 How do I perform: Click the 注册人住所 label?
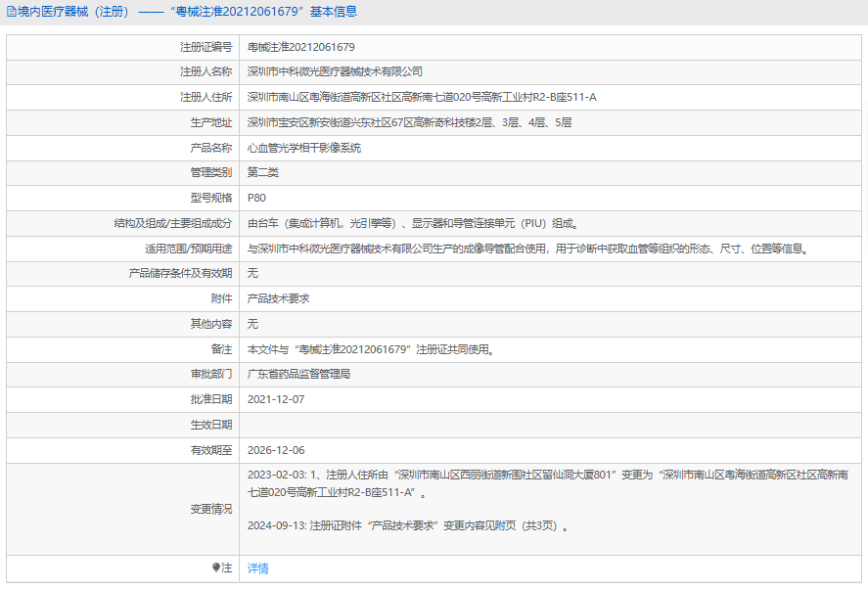pos(206,98)
